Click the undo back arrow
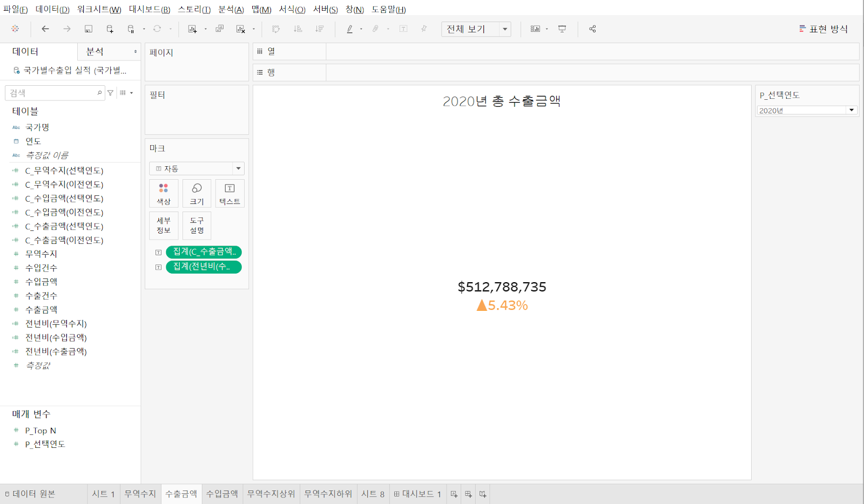Image resolution: width=864 pixels, height=504 pixels. point(45,29)
